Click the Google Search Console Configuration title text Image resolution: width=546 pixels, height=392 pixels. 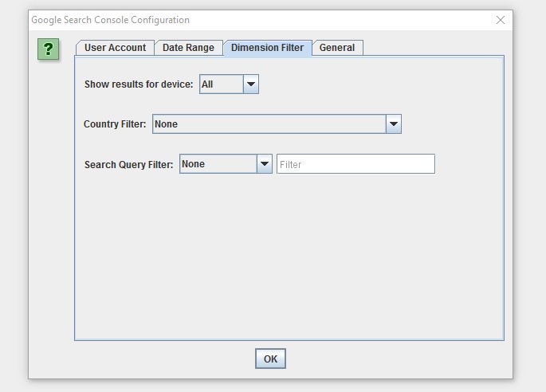(x=110, y=20)
